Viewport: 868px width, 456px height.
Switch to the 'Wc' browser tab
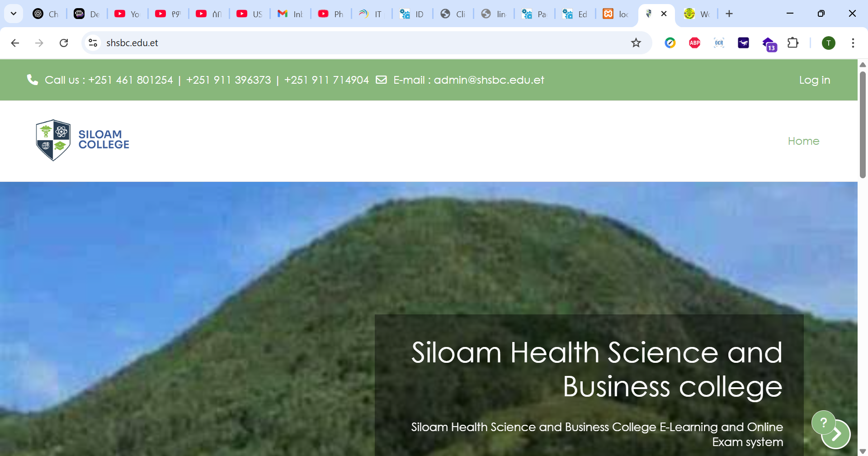pyautogui.click(x=697, y=14)
